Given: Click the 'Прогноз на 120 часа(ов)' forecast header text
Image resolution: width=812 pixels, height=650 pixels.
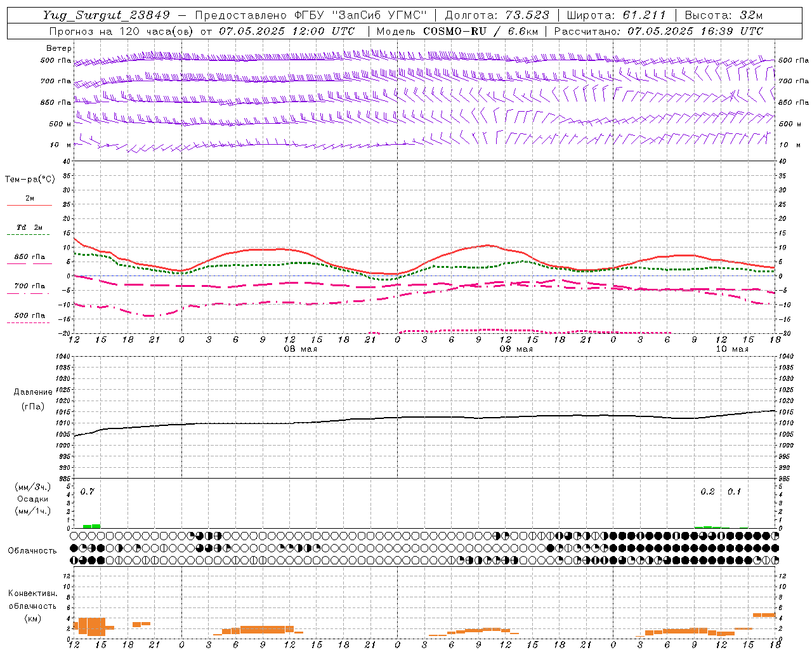Looking at the screenshot, I should (x=122, y=31).
